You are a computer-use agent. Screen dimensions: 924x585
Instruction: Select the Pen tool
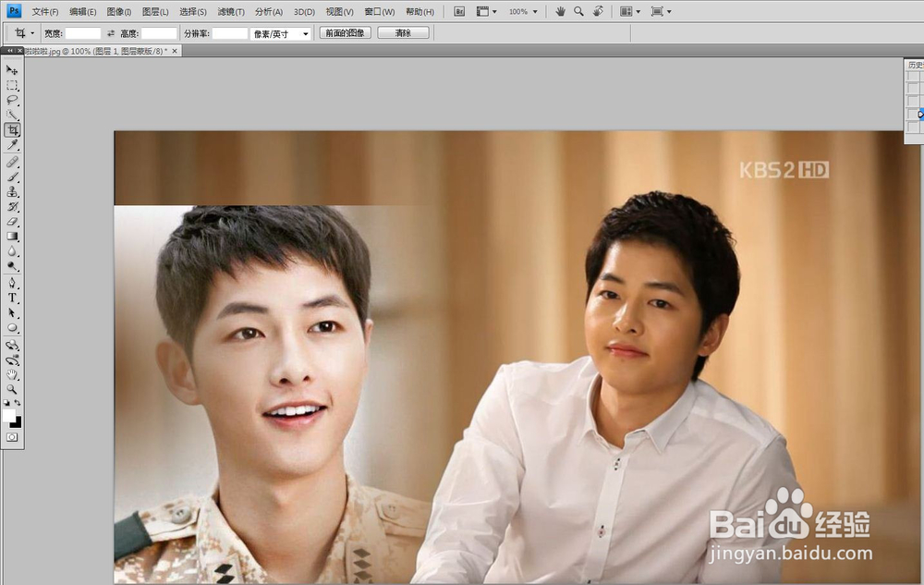[x=12, y=284]
